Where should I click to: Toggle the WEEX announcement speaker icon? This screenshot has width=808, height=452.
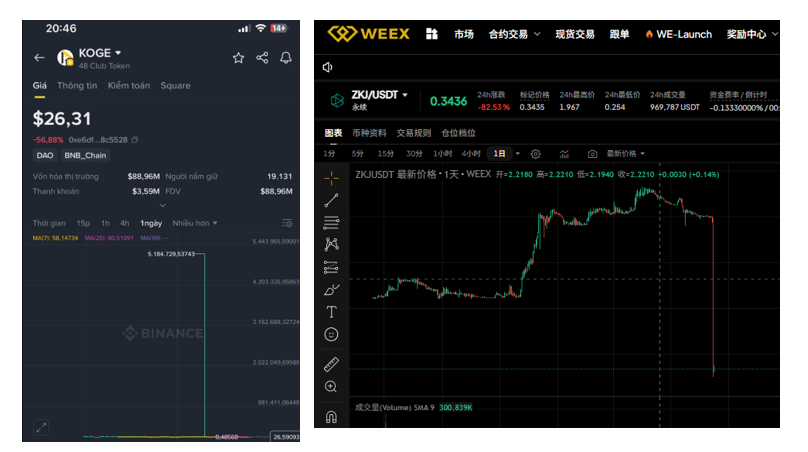pyautogui.click(x=328, y=68)
